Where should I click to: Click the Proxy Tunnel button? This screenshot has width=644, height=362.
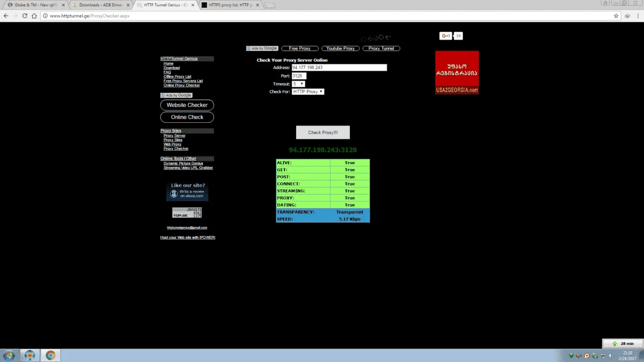(381, 48)
